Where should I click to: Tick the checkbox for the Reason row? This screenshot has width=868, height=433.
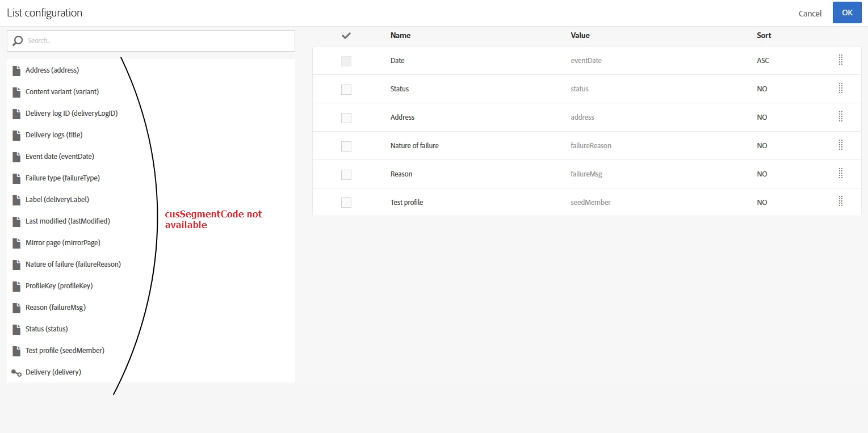[346, 174]
